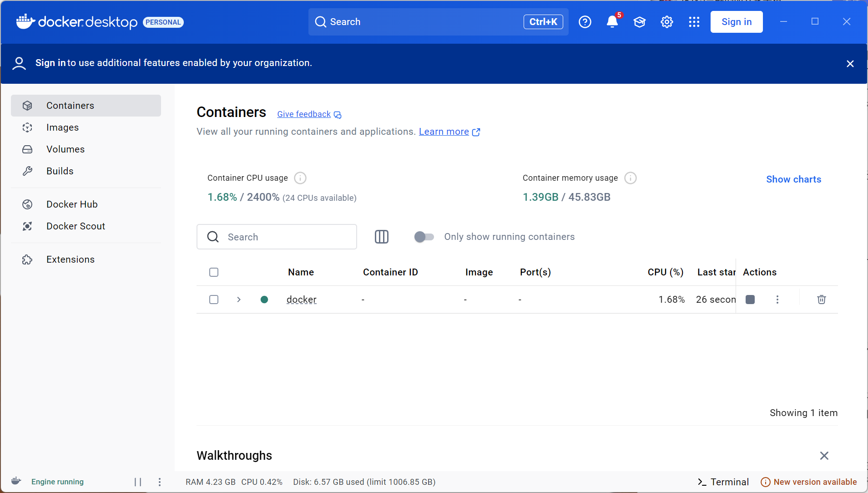
Task: Click the whale icon in the status bar
Action: (16, 481)
